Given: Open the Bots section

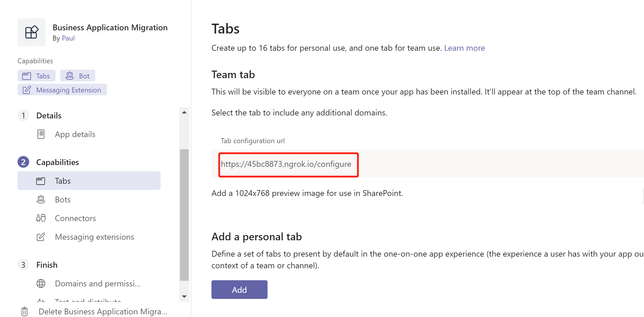Looking at the screenshot, I should click(63, 199).
